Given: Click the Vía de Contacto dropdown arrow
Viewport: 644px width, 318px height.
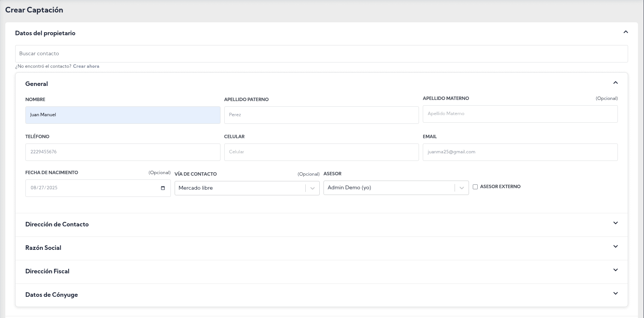Looking at the screenshot, I should [313, 188].
